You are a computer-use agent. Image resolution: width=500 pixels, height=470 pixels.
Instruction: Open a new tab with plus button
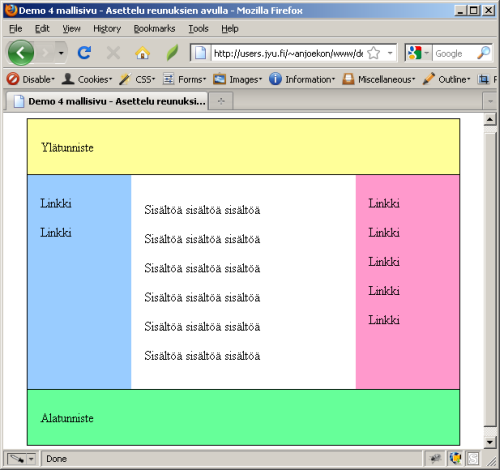(221, 101)
